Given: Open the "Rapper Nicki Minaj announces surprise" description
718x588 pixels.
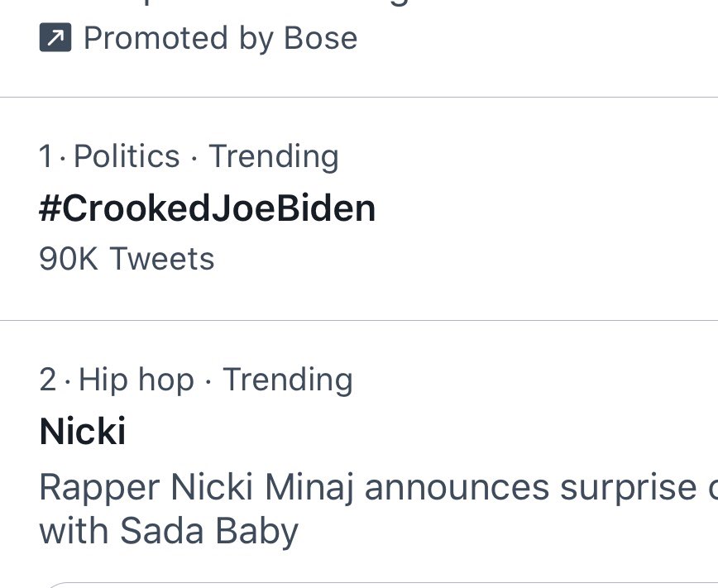Looking at the screenshot, I should point(372,488).
